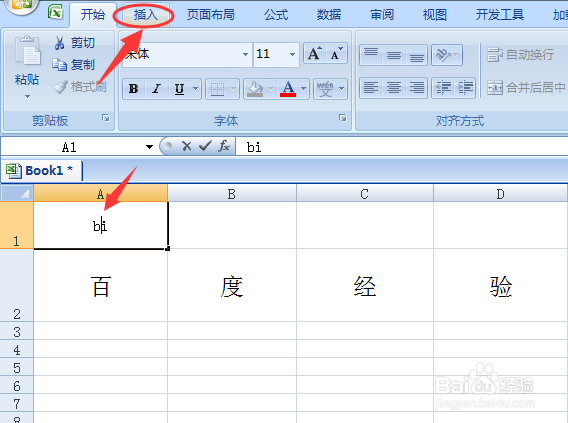Select column C header
Viewport: 568px width, 423px height.
(x=364, y=194)
